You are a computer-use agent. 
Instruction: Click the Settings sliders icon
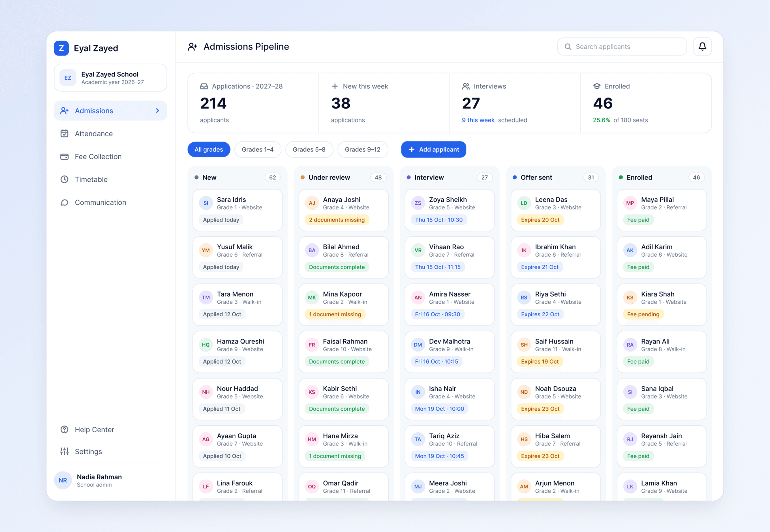(64, 452)
